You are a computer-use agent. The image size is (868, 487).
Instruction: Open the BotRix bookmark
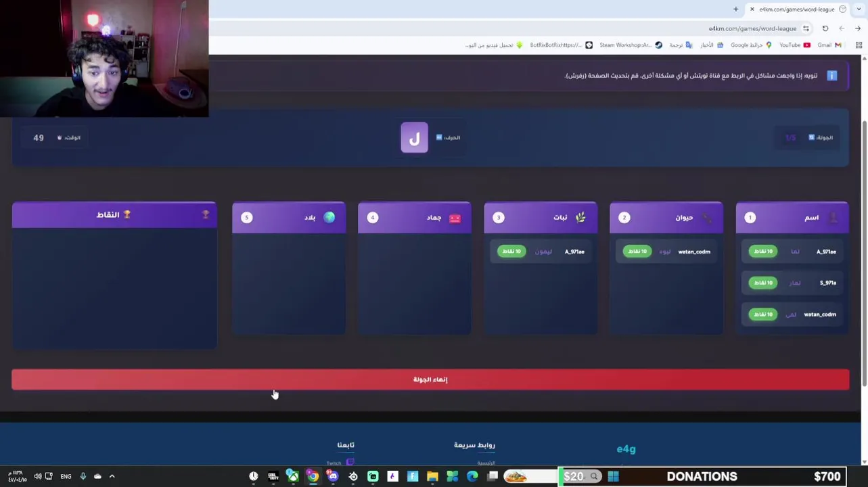pyautogui.click(x=561, y=45)
